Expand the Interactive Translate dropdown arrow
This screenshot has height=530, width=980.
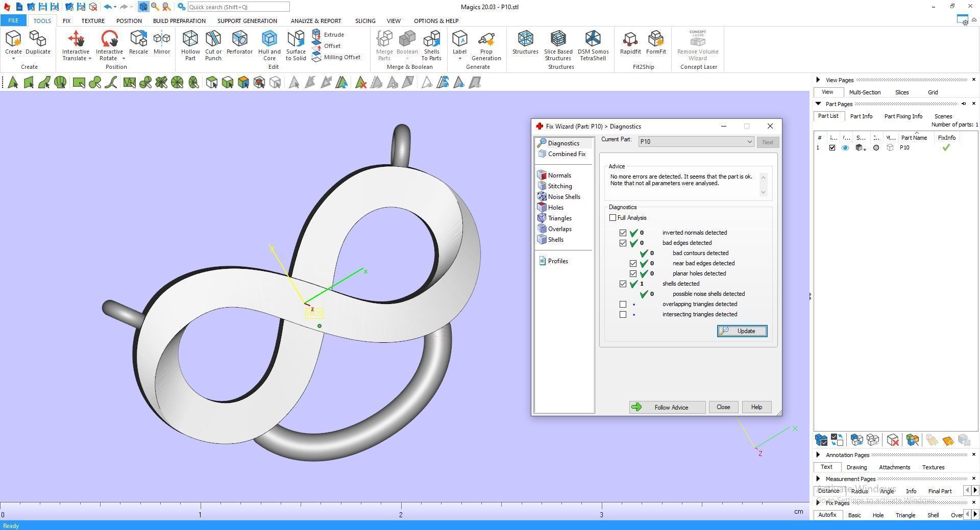tap(90, 59)
